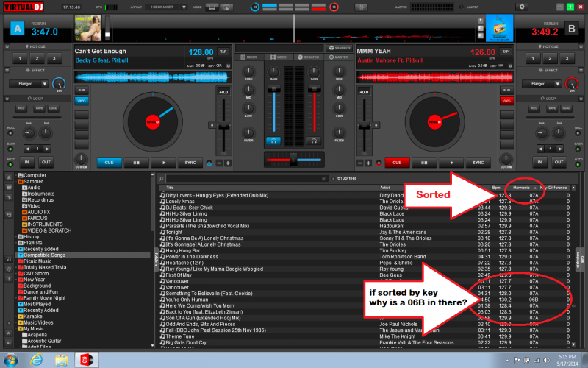Toggle deck B loop ROLL indicator
The width and height of the screenshot is (588, 368).
(x=578, y=133)
